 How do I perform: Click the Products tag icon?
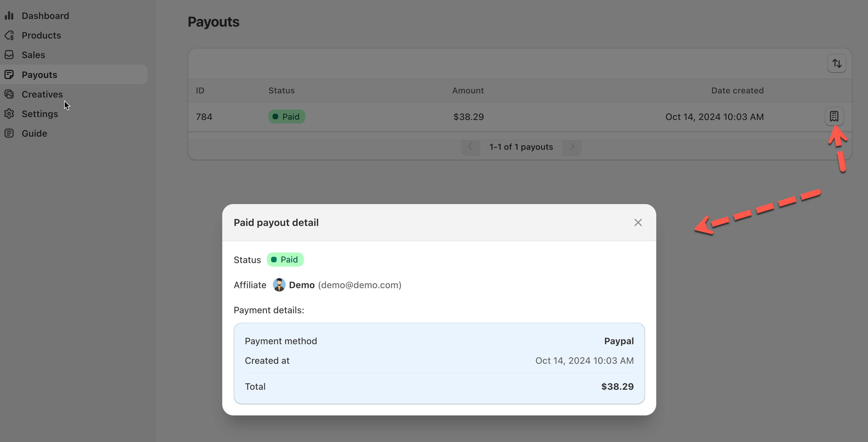tap(9, 35)
